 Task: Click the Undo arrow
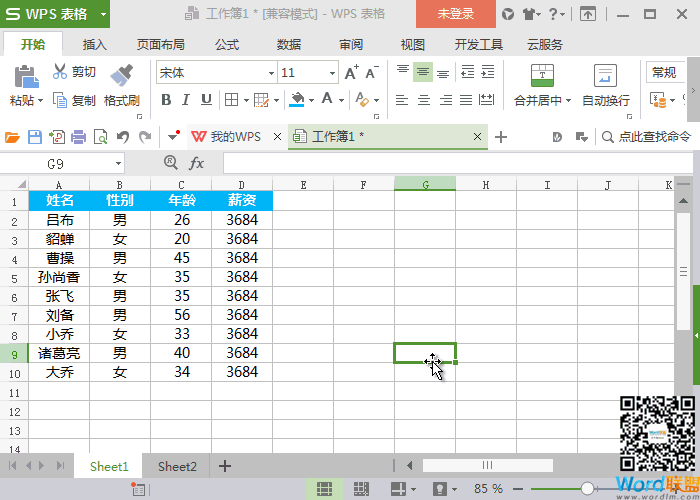(123, 137)
